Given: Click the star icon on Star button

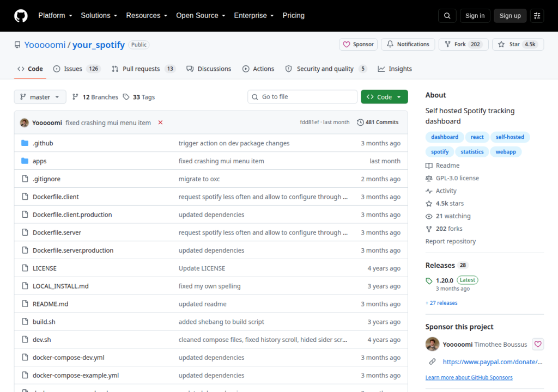Looking at the screenshot, I should (501, 45).
